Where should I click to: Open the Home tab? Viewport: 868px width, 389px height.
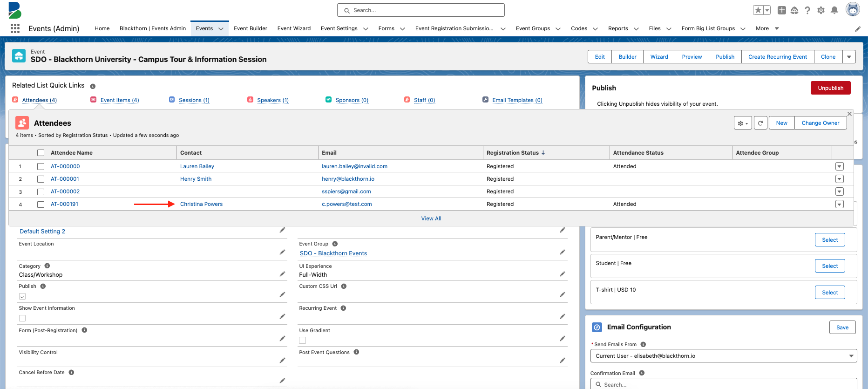[102, 28]
